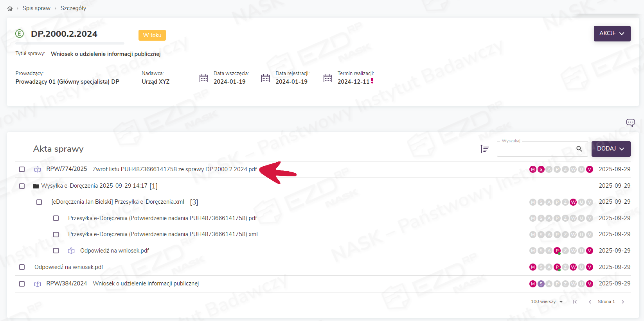
Task: Open the comments chat bubble icon
Action: point(630,123)
